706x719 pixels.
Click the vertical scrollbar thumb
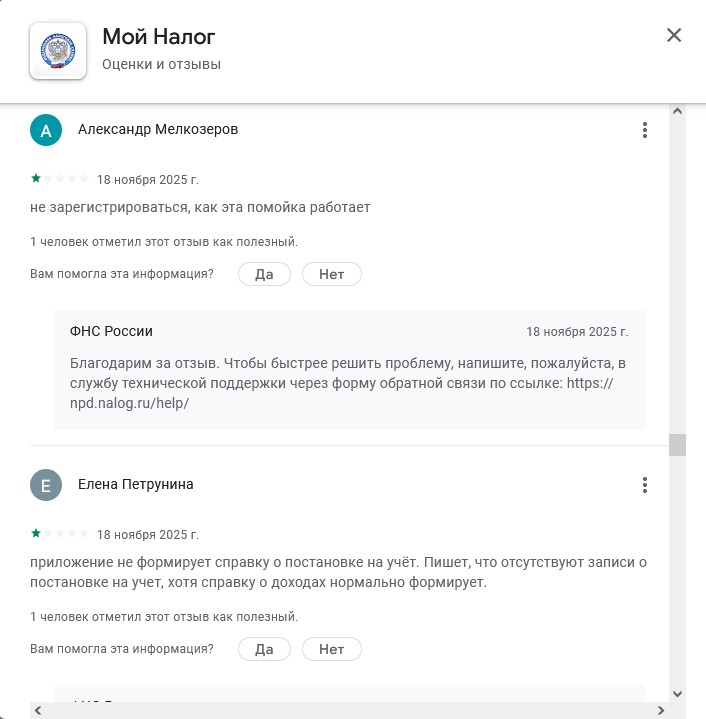click(x=677, y=445)
